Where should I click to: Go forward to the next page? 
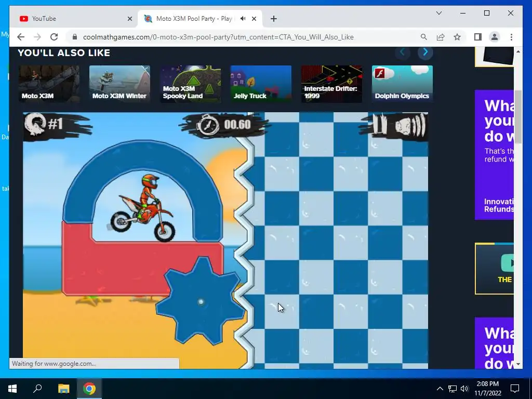37,37
